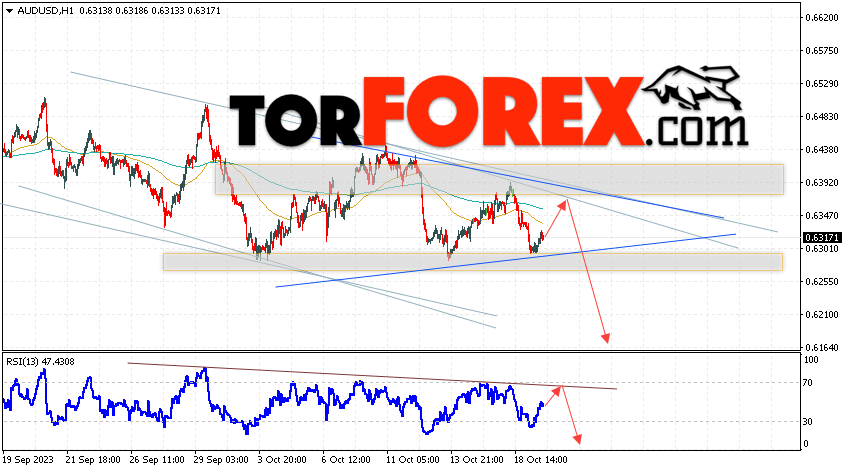Viewport: 846px width, 471px height.
Task: Select the current price tag 0.63171
Action: click(x=822, y=238)
